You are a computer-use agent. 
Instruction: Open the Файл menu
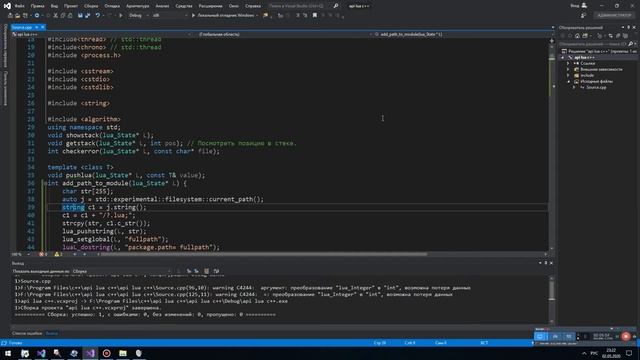click(x=19, y=6)
